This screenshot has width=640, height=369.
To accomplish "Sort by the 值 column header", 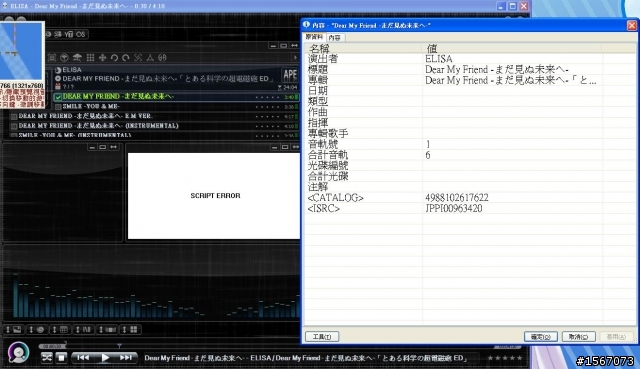I will [512, 48].
